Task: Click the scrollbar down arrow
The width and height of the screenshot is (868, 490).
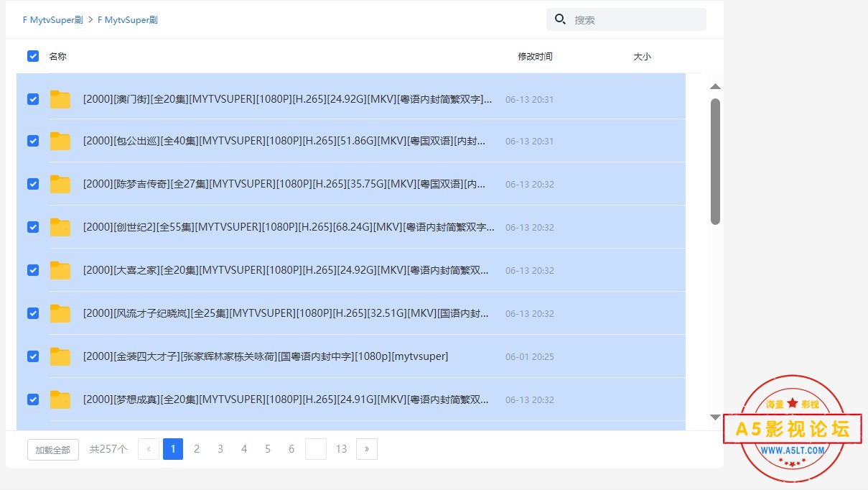Action: pyautogui.click(x=715, y=417)
